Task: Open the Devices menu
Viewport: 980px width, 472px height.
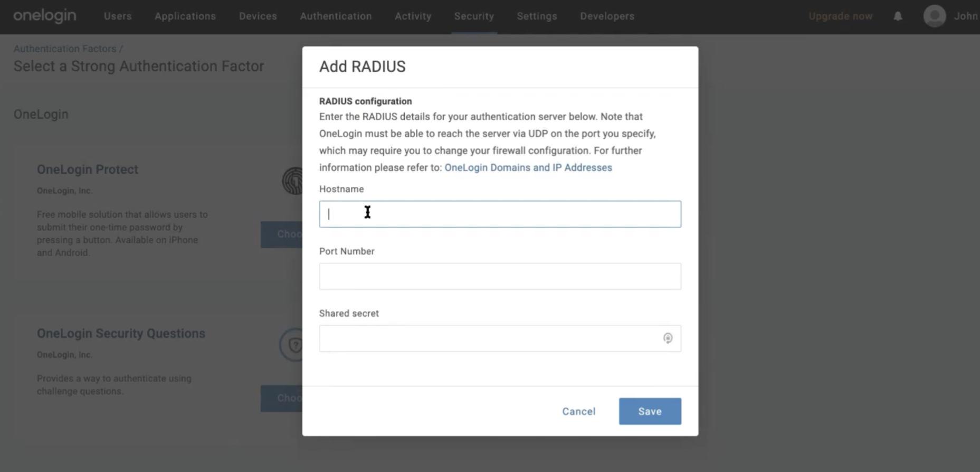Action: 258,16
